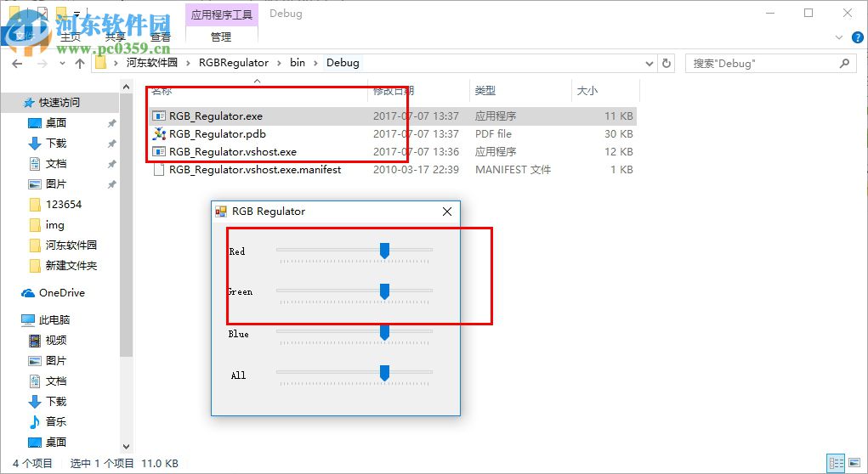Screen dimensions: 868x474
Task: Navigate to bin in breadcrumb path
Action: (x=298, y=63)
